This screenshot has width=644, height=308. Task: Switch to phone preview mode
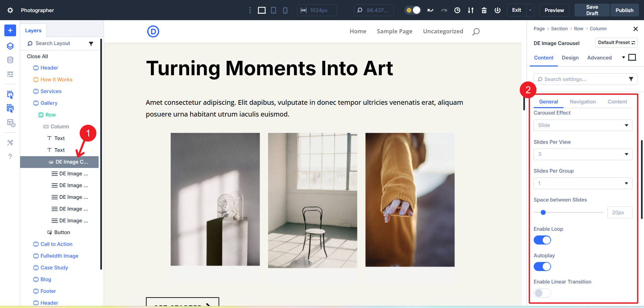[285, 10]
